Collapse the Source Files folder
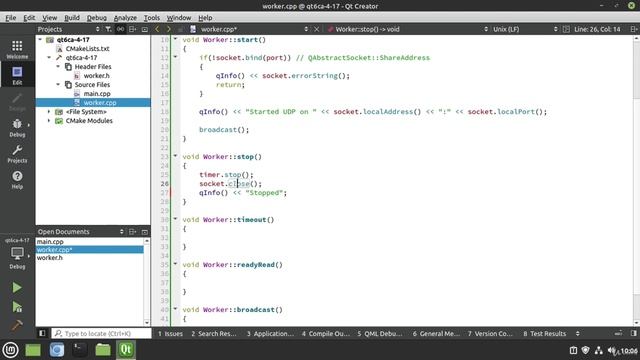 click(58, 84)
